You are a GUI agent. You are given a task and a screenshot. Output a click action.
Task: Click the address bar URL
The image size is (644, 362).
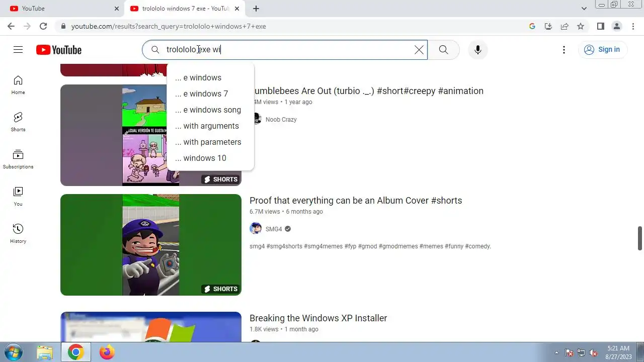pos(169,26)
